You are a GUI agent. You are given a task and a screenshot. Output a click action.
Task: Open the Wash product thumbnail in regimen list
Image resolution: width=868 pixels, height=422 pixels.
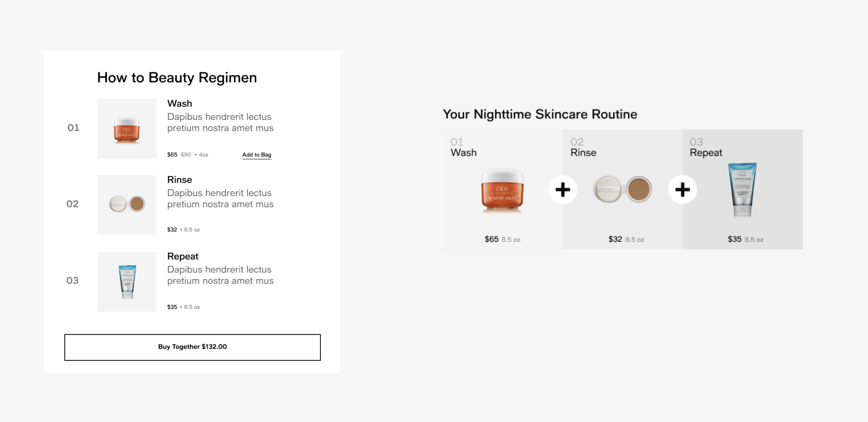click(x=127, y=129)
